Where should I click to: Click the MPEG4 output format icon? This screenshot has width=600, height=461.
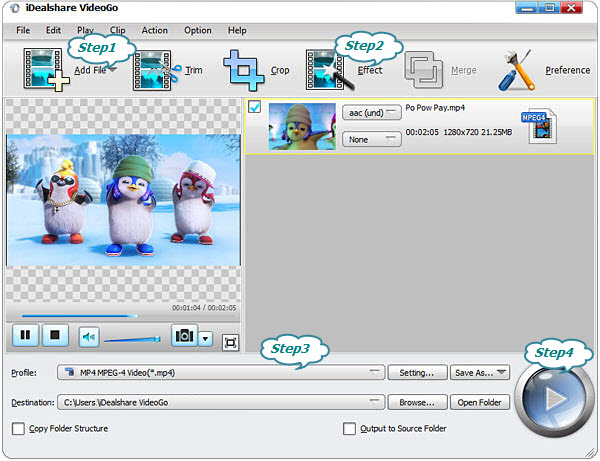(539, 126)
